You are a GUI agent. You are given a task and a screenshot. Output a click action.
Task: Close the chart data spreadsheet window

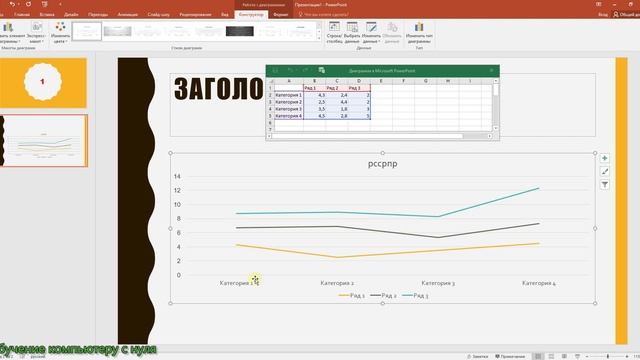(x=491, y=70)
